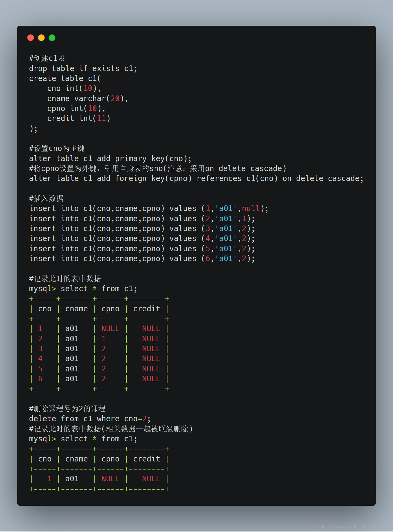This screenshot has width=393, height=532.
Task: Click the NULL cpno in first table's row 1
Action: [110, 328]
